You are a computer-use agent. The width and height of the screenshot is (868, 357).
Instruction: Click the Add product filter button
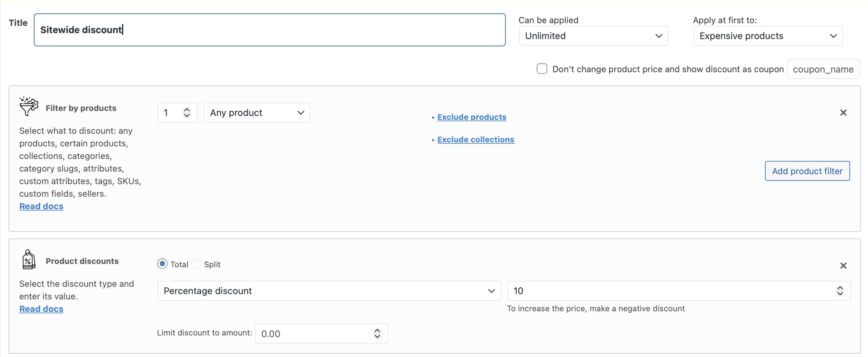click(807, 171)
